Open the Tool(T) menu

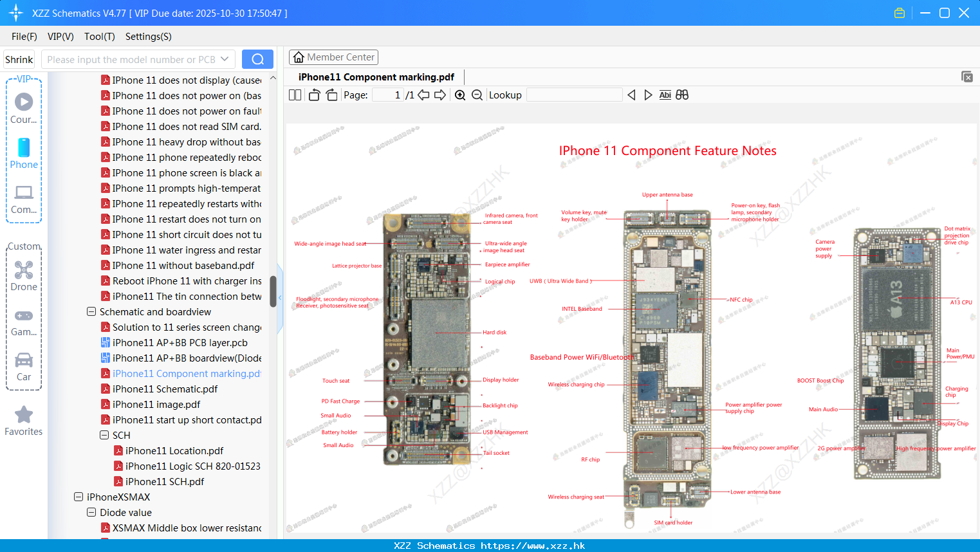click(100, 37)
